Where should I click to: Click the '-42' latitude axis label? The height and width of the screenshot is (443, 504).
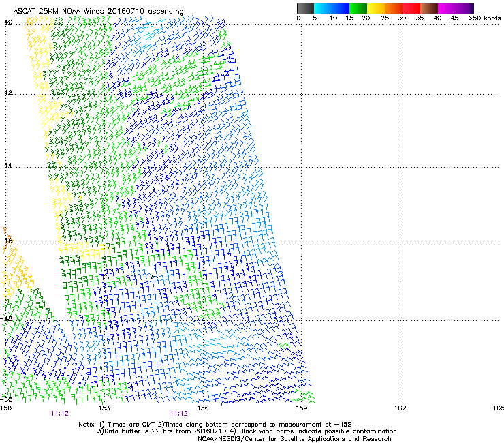6,93
